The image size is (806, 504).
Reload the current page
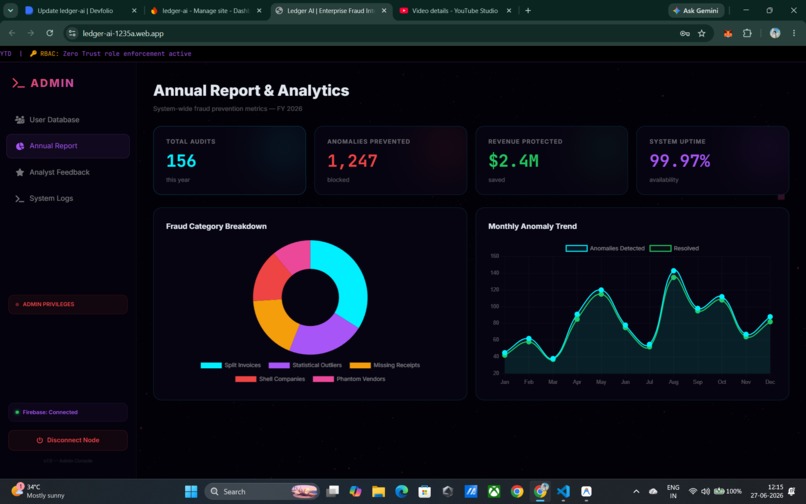(49, 33)
